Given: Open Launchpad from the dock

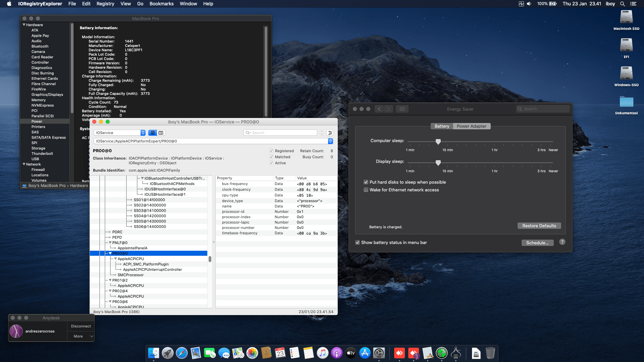Looking at the screenshot, I should pyautogui.click(x=168, y=353).
